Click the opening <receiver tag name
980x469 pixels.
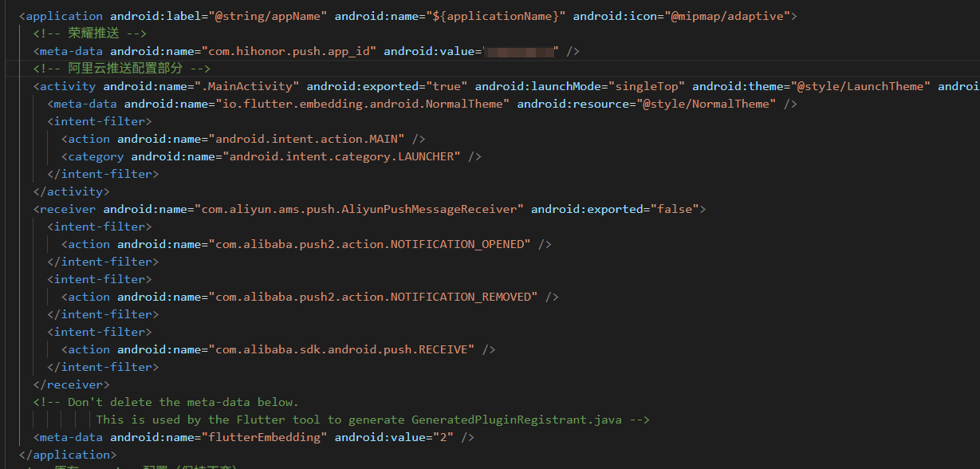pyautogui.click(x=68, y=209)
